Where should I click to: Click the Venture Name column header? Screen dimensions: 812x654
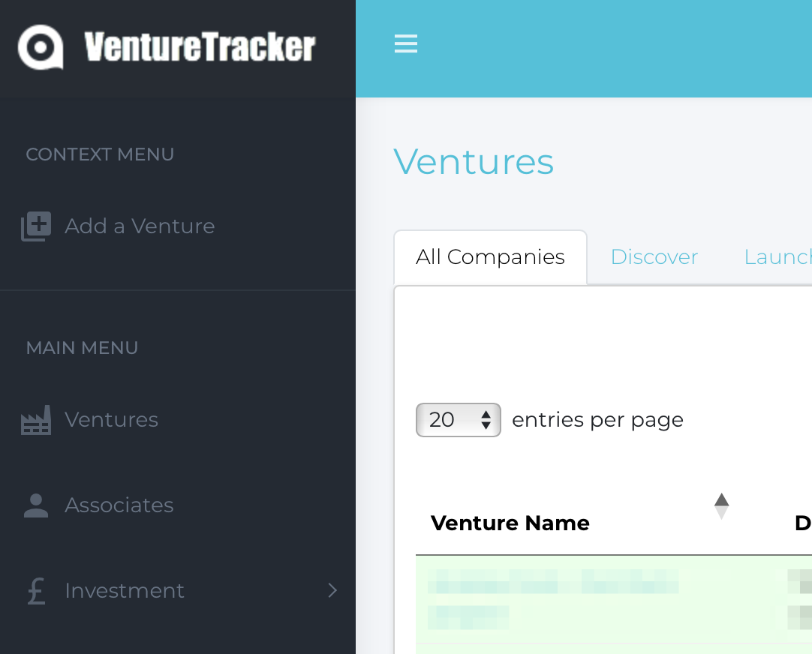(x=510, y=523)
